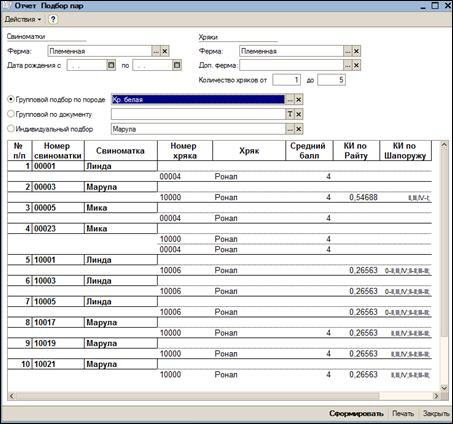Viewport: 453px width, 424px height.
Task: Select group selection by breed radio
Action: tap(11, 99)
